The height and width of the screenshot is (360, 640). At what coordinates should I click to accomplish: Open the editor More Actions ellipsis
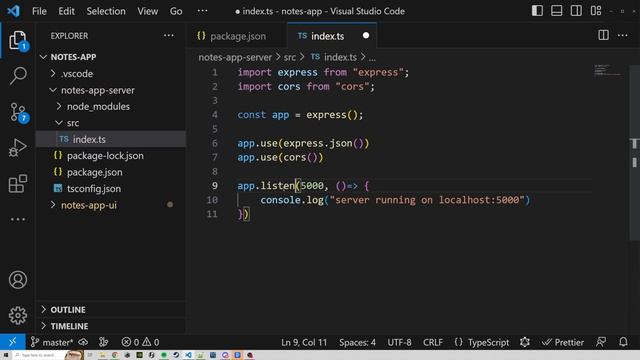(x=622, y=36)
